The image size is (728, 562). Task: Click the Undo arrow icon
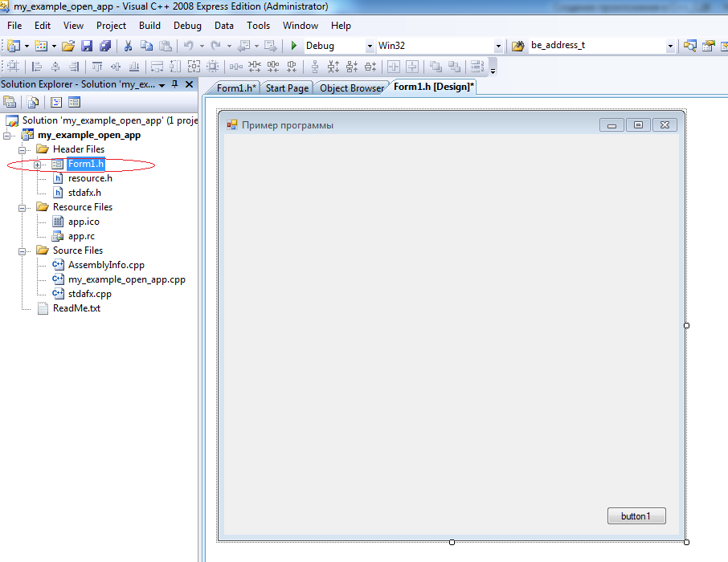[188, 46]
